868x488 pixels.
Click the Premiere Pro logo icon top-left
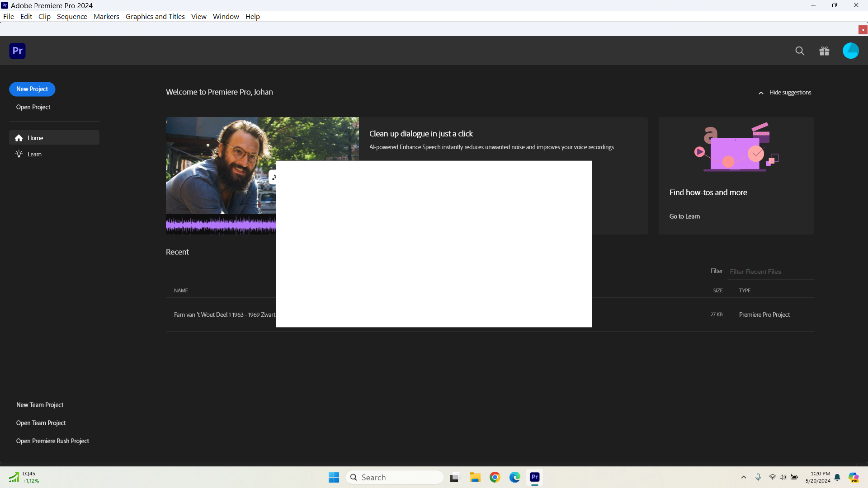[17, 51]
